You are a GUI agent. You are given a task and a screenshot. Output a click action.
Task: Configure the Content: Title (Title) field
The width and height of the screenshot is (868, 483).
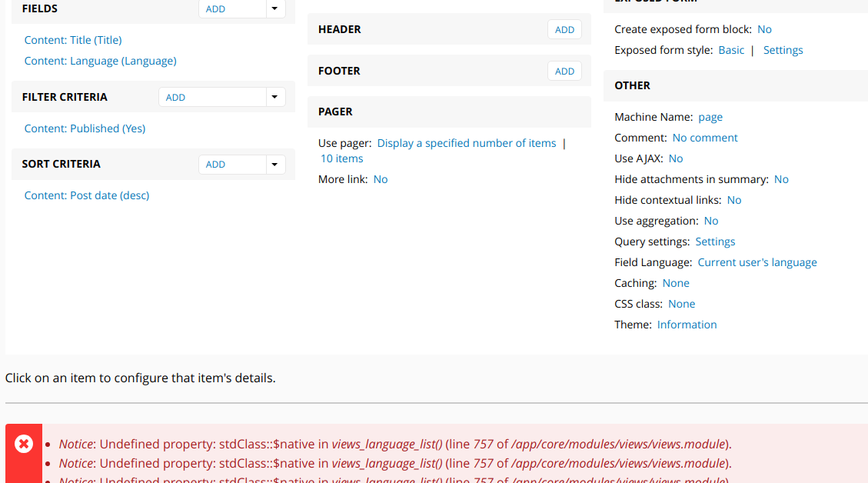pyautogui.click(x=72, y=39)
